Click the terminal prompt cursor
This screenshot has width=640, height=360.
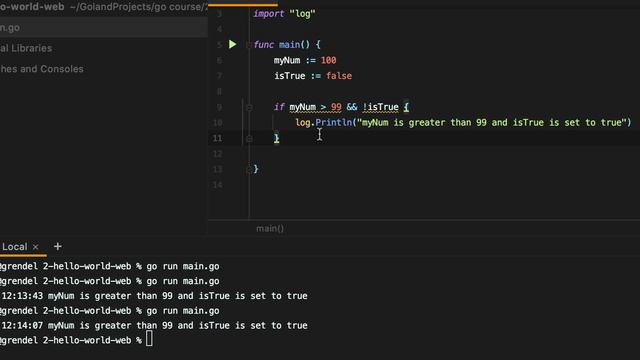pyautogui.click(x=149, y=339)
